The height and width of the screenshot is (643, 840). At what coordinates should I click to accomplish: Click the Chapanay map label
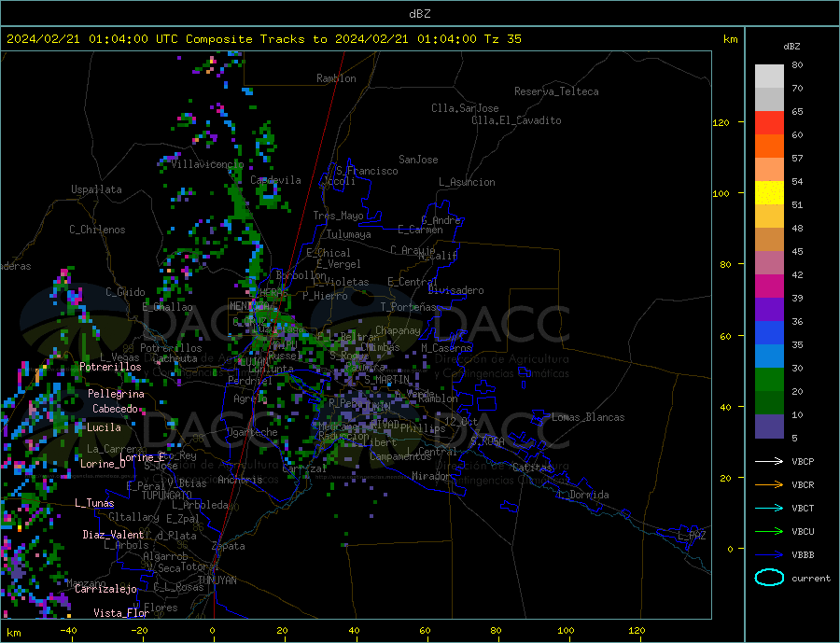pos(398,330)
